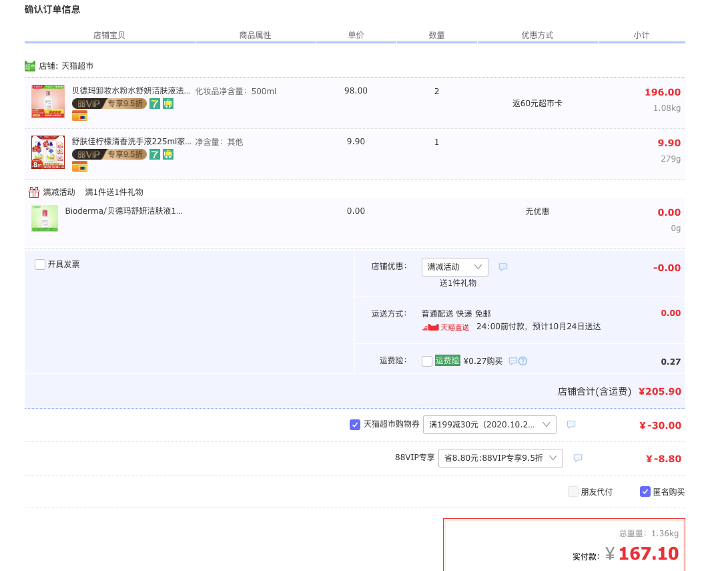The height and width of the screenshot is (571, 728).
Task: Click the 196.00 subtotal amount
Action: point(663,92)
